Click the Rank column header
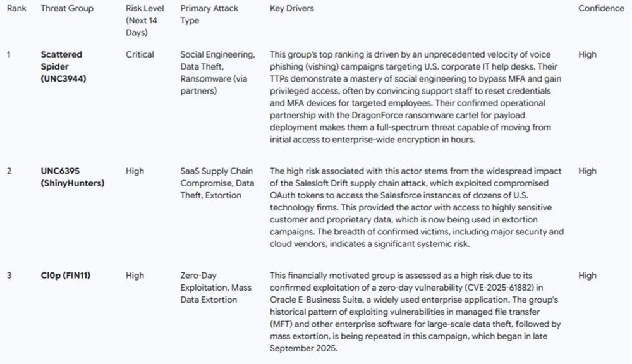This screenshot has height=364, width=632. (16, 9)
